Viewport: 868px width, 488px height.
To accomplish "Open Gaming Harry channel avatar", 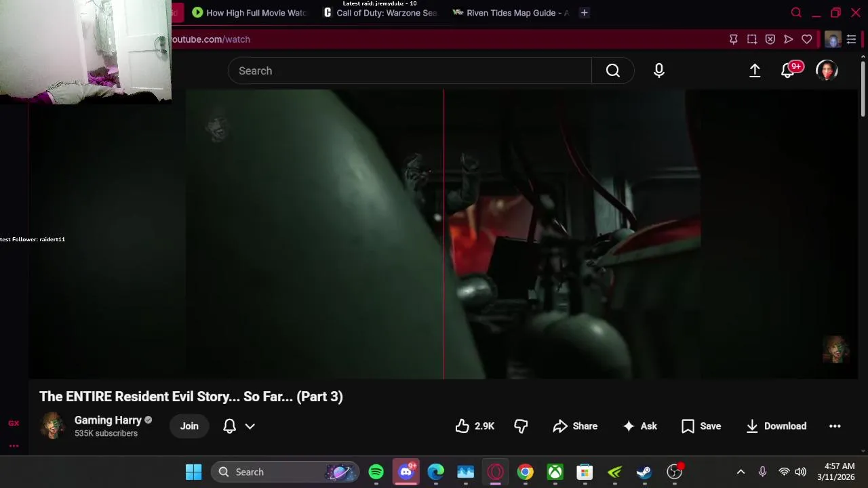I will click(x=52, y=426).
